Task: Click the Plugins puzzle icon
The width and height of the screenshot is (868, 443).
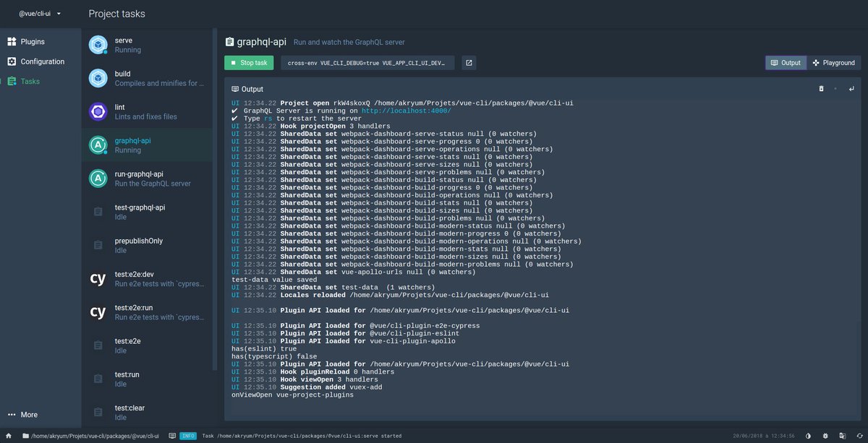Action: pyautogui.click(x=12, y=42)
